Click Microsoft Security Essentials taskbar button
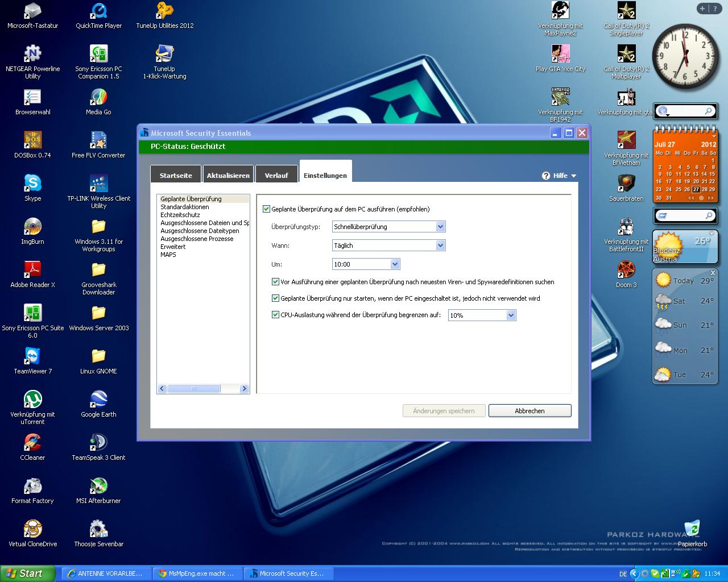 (x=289, y=573)
